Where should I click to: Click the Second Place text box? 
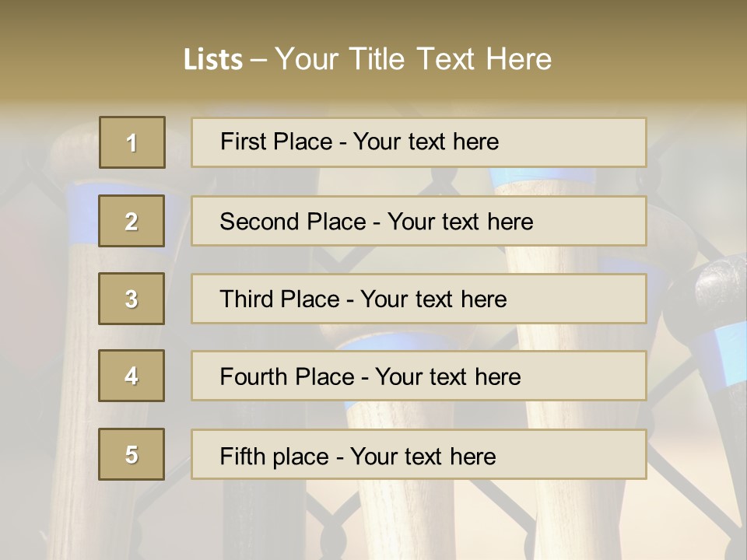(419, 221)
